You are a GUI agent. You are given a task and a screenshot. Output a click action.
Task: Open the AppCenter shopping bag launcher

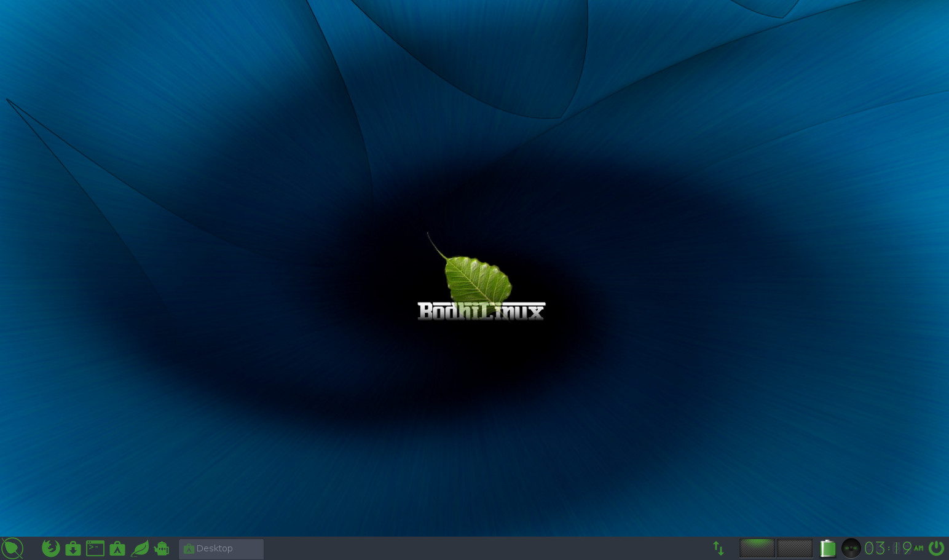[x=117, y=548]
